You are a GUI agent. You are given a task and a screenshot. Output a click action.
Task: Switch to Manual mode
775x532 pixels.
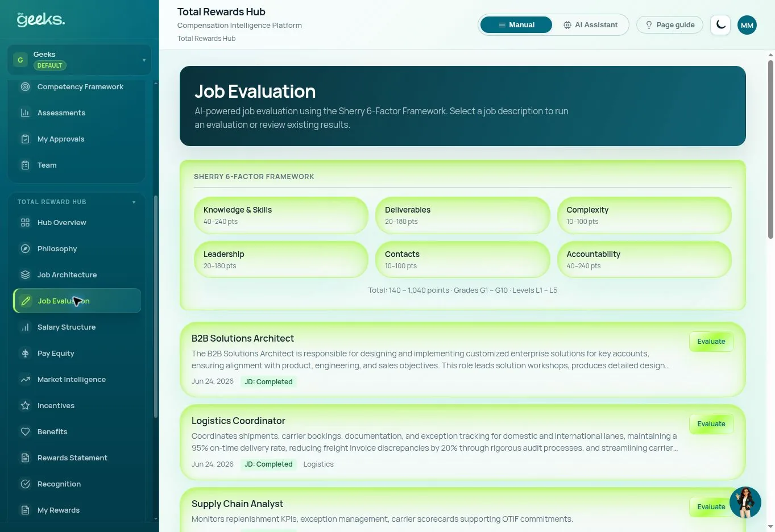tap(516, 25)
